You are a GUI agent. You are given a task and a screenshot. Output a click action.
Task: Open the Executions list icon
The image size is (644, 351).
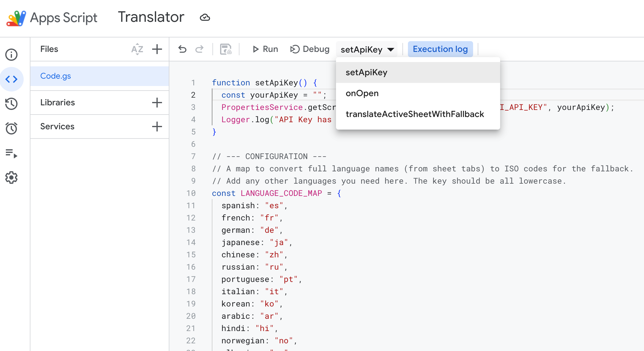point(11,153)
